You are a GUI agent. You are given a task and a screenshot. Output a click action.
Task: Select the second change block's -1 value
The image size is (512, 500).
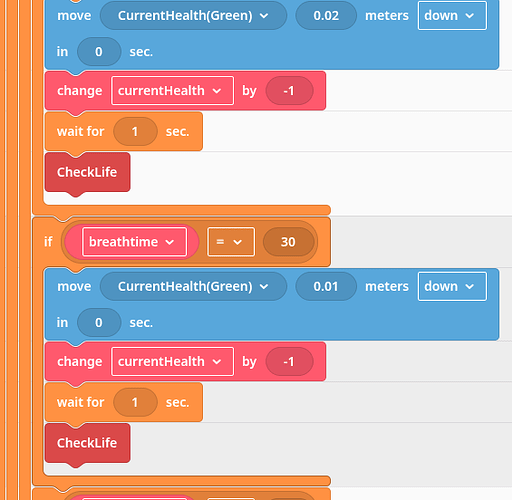pyautogui.click(x=289, y=361)
